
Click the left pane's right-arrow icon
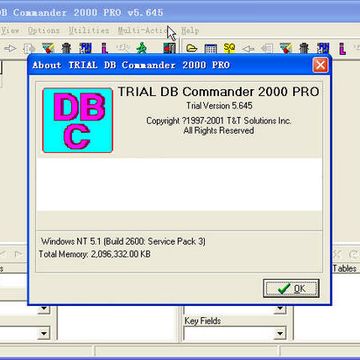[10, 49]
